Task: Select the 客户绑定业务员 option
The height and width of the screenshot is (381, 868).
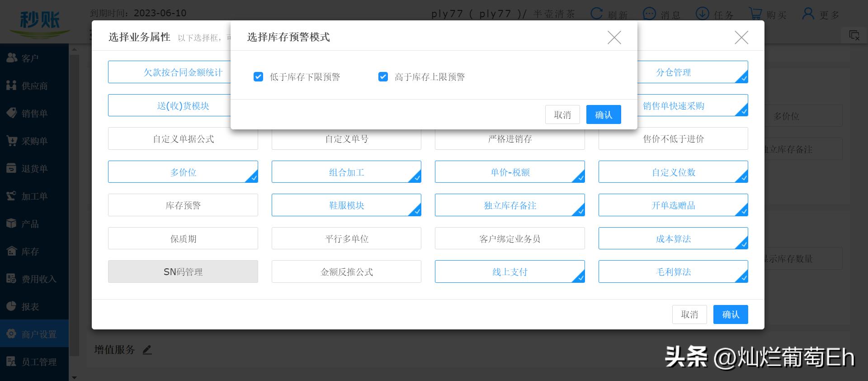Action: coord(510,238)
